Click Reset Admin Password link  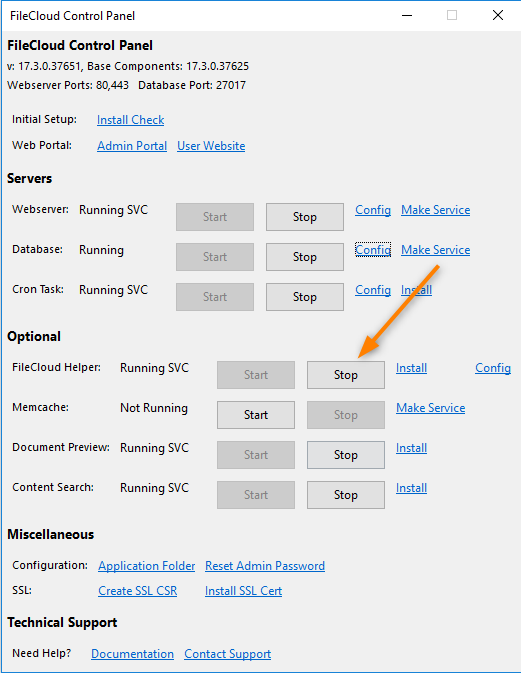(265, 566)
